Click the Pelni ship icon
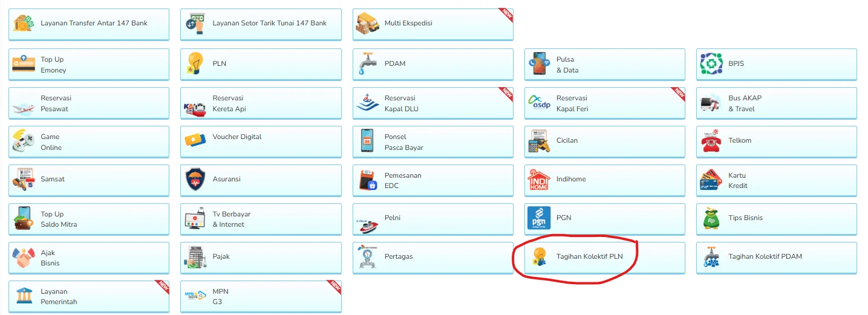868x315 pixels. point(368,225)
